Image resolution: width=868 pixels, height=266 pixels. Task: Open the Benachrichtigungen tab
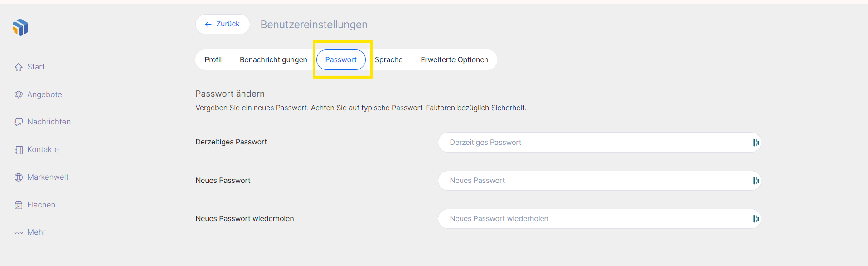pos(273,60)
